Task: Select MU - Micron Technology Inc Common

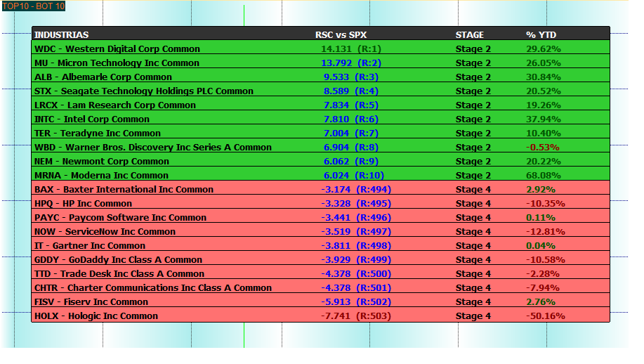Action: pyautogui.click(x=117, y=63)
